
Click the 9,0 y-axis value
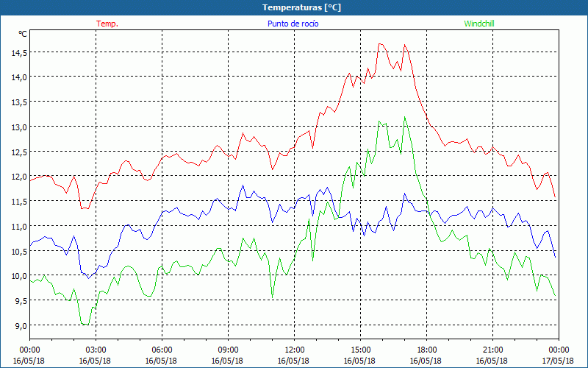click(x=21, y=325)
